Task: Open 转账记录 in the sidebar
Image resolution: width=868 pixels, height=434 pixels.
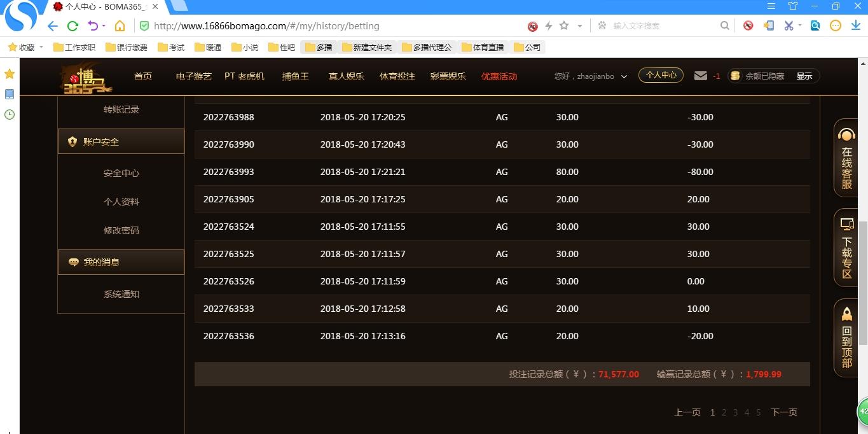Action: point(121,109)
